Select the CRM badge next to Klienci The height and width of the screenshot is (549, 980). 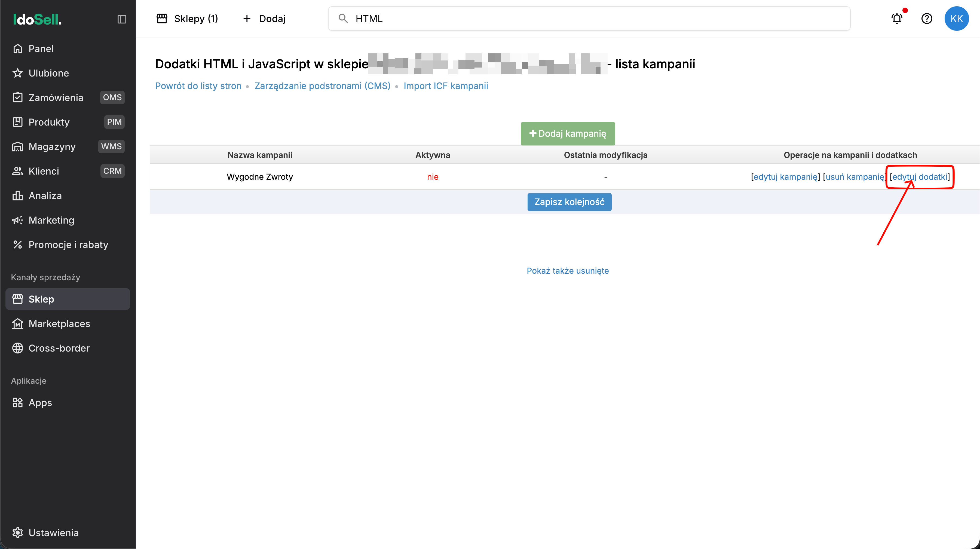pyautogui.click(x=112, y=171)
